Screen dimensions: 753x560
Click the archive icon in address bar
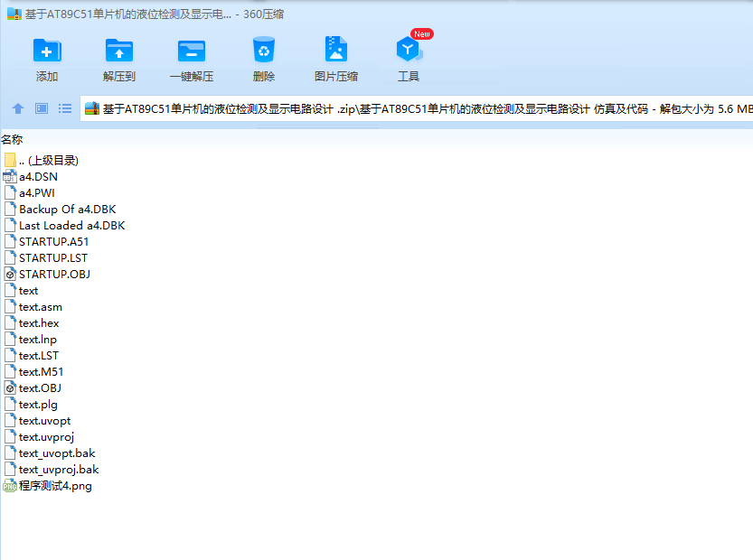[x=91, y=109]
